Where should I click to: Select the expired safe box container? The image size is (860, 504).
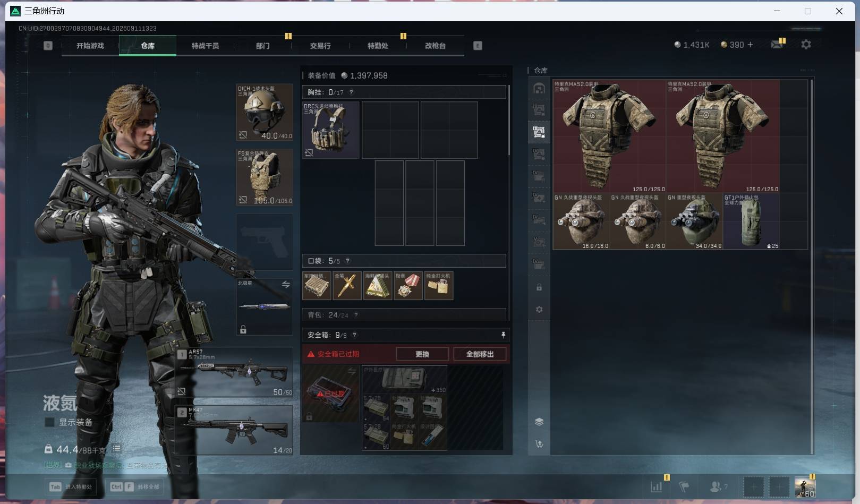[330, 394]
